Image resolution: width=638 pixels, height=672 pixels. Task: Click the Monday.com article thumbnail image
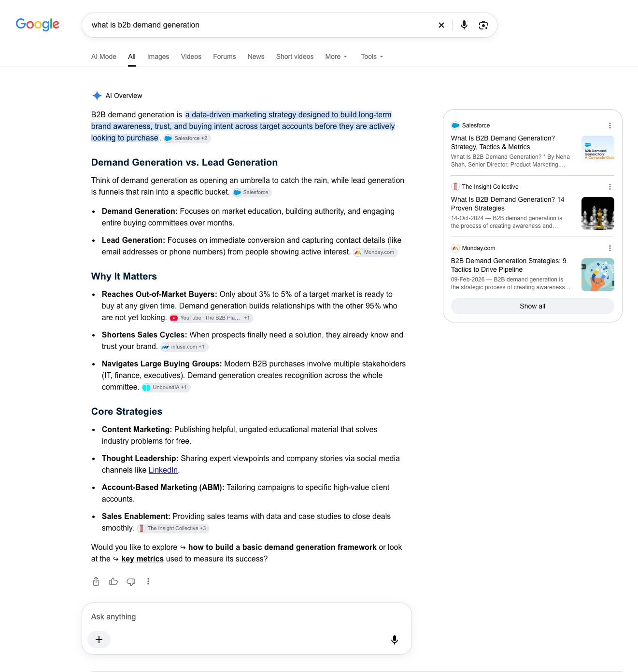coord(598,275)
